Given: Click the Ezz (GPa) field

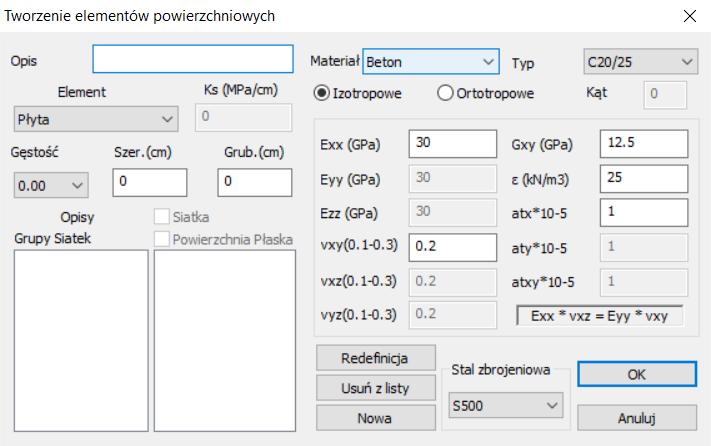Looking at the screenshot, I should 453,213.
